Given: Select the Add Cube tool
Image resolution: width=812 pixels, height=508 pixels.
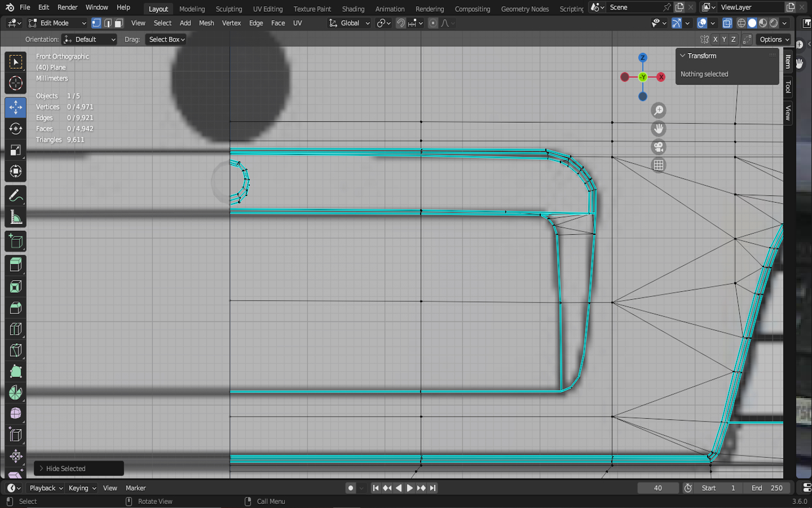Looking at the screenshot, I should [16, 242].
